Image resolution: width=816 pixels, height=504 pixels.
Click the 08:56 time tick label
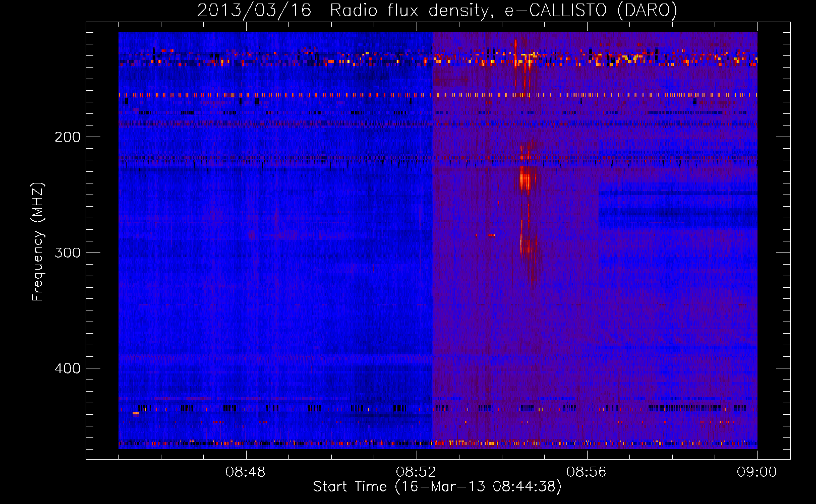click(x=587, y=472)
